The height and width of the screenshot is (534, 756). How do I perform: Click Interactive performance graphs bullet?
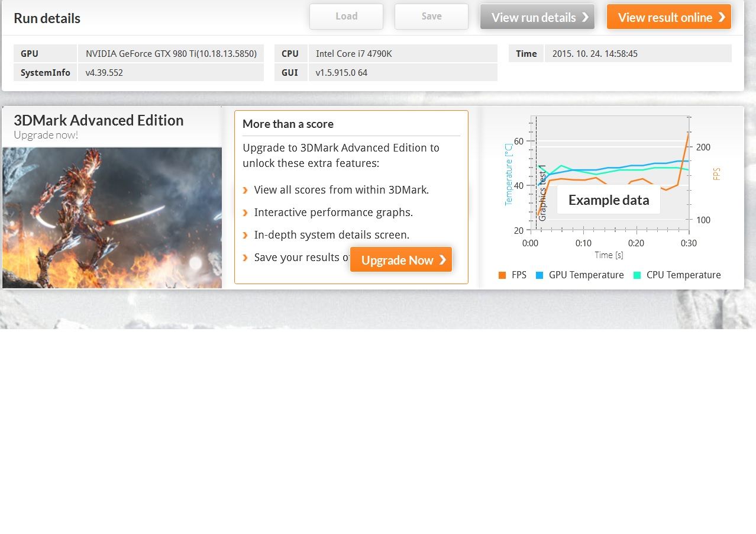pos(334,213)
